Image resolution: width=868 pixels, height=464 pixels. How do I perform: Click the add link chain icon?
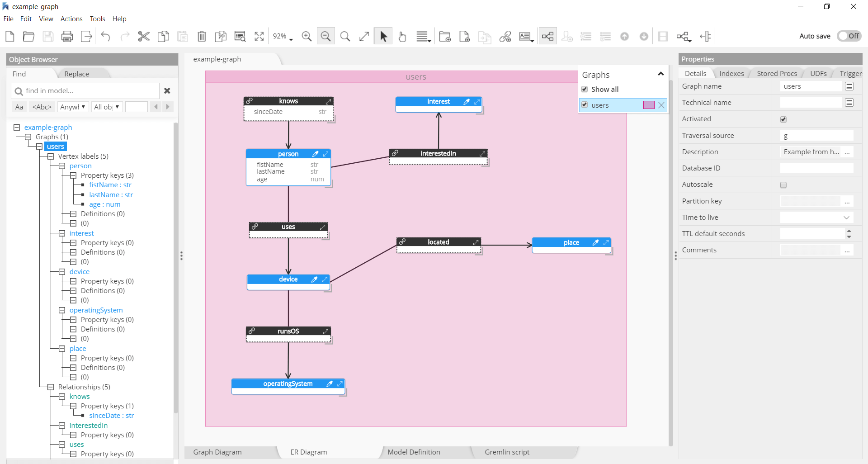(505, 36)
